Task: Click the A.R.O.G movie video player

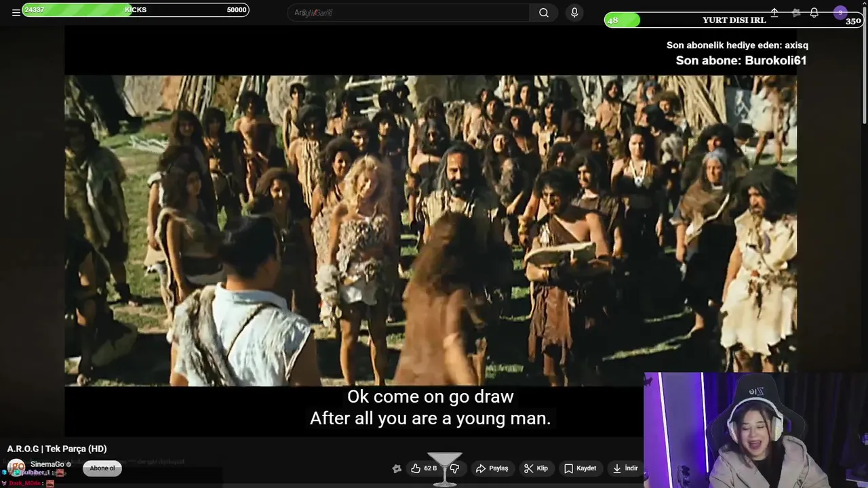Action: coord(431,230)
